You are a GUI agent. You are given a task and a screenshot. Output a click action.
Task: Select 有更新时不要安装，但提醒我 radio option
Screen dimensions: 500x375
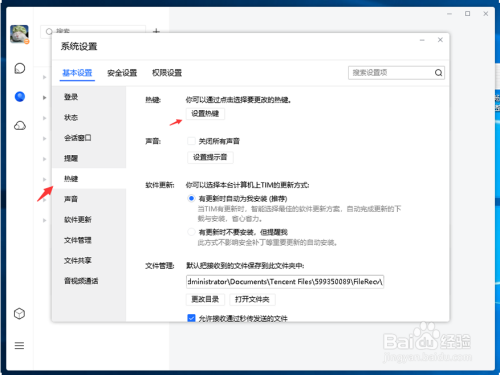pos(191,232)
